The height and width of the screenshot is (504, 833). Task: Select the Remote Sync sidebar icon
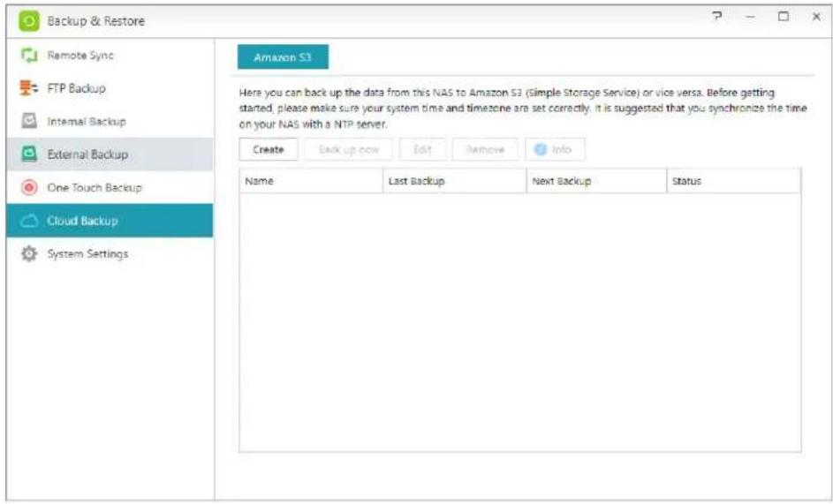coord(28,56)
